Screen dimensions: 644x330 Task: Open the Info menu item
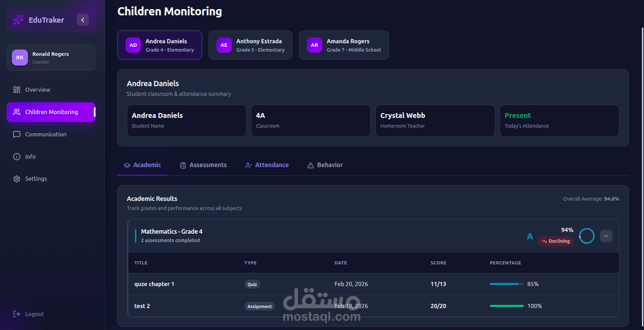(x=51, y=157)
